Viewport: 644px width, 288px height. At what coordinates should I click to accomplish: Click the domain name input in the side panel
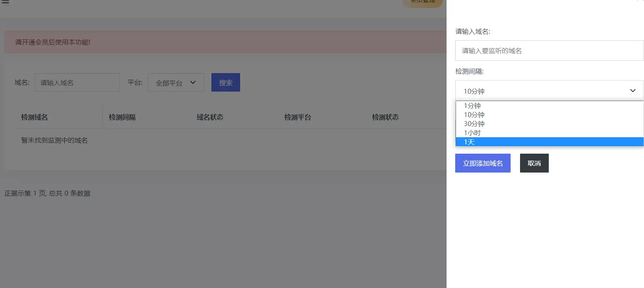tap(549, 51)
